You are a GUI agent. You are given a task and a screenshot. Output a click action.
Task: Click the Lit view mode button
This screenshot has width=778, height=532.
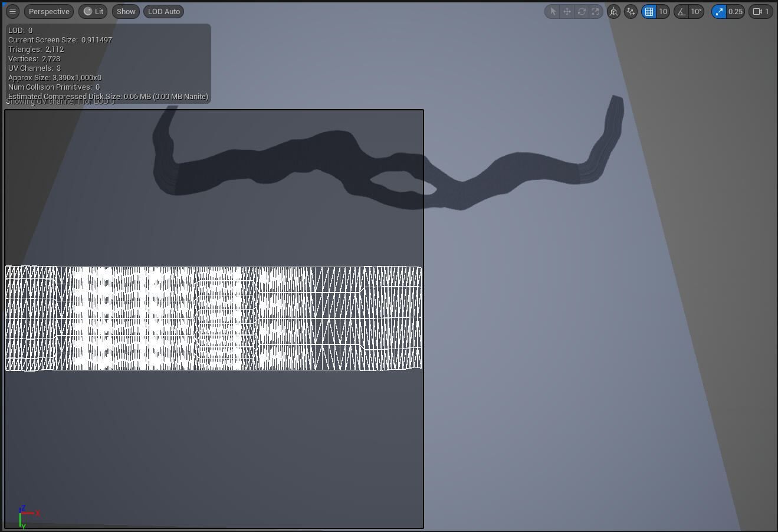94,12
